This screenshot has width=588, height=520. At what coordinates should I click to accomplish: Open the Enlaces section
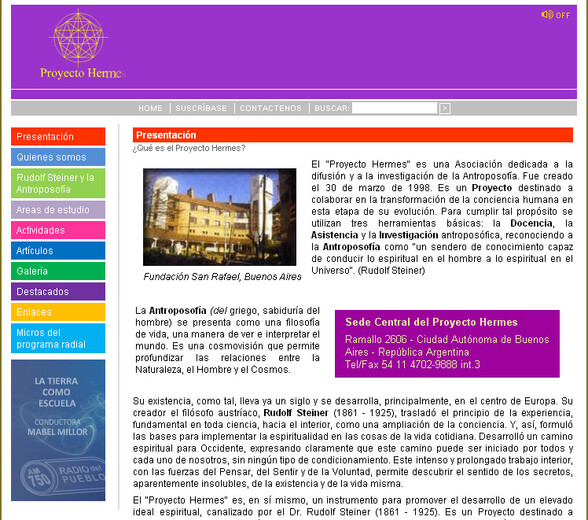(x=58, y=312)
